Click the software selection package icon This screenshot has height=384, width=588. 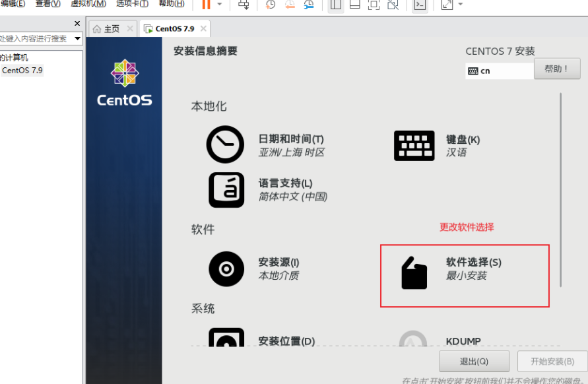click(x=414, y=272)
